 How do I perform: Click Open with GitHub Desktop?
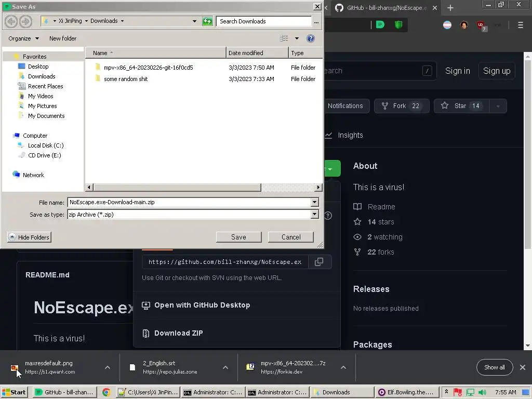tap(202, 305)
